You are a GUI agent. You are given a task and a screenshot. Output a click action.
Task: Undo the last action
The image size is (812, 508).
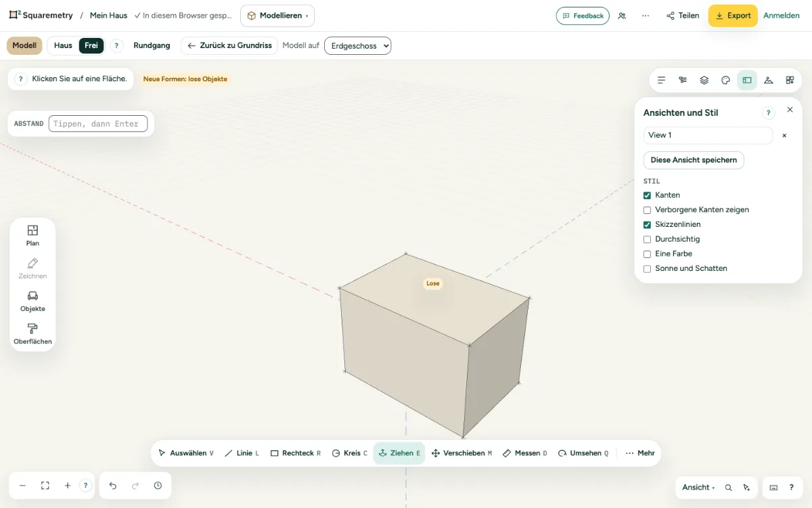click(113, 486)
